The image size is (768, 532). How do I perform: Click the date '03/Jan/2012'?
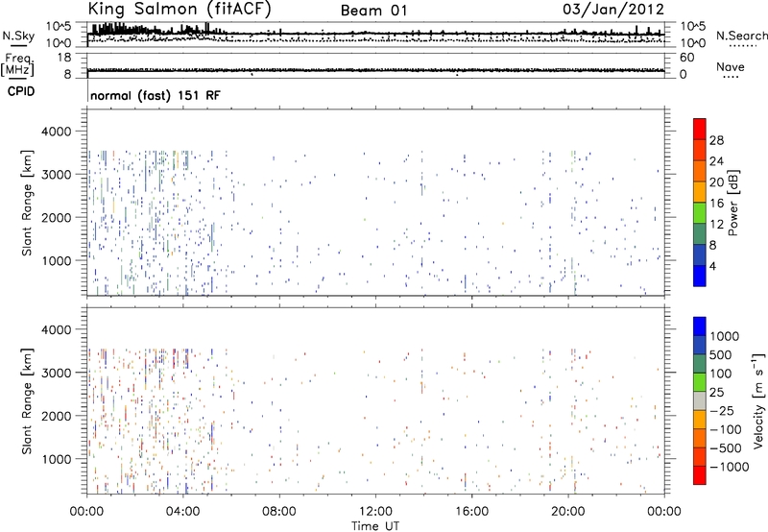613,10
